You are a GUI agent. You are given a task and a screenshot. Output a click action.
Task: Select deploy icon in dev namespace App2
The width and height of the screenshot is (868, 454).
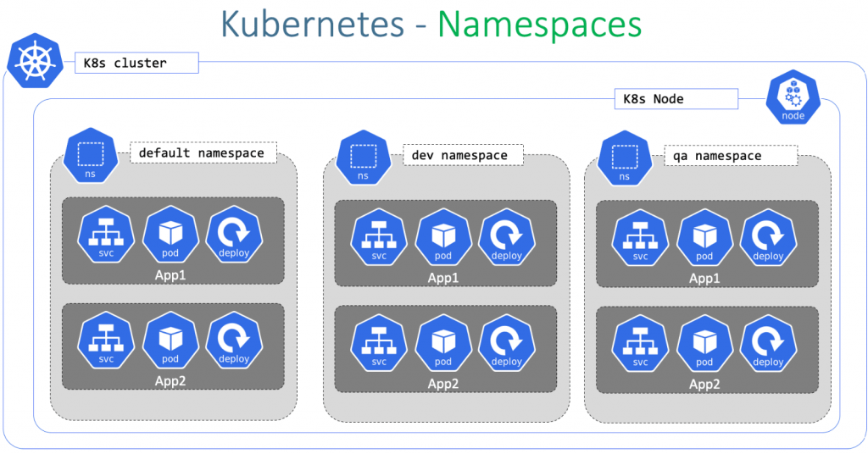[507, 343]
